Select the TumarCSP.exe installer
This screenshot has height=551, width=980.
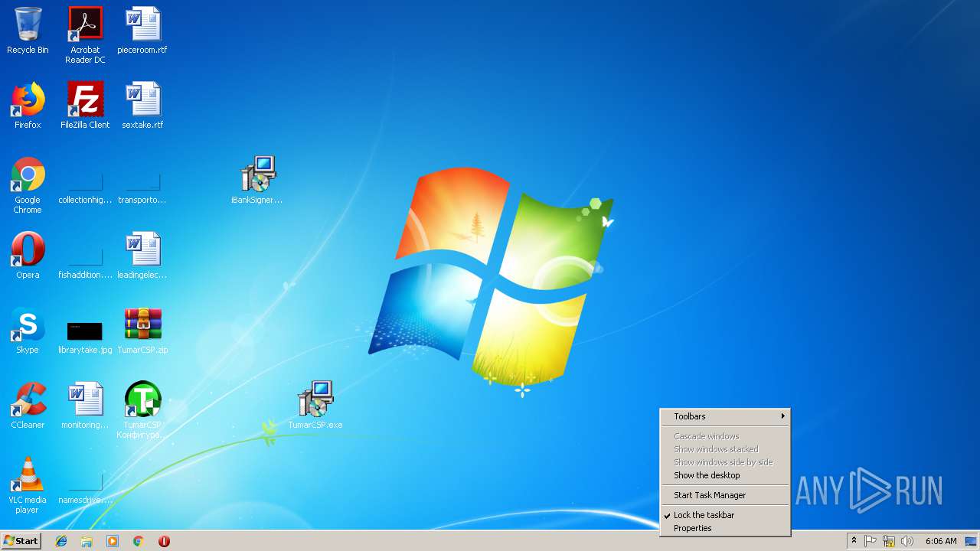[x=315, y=406]
